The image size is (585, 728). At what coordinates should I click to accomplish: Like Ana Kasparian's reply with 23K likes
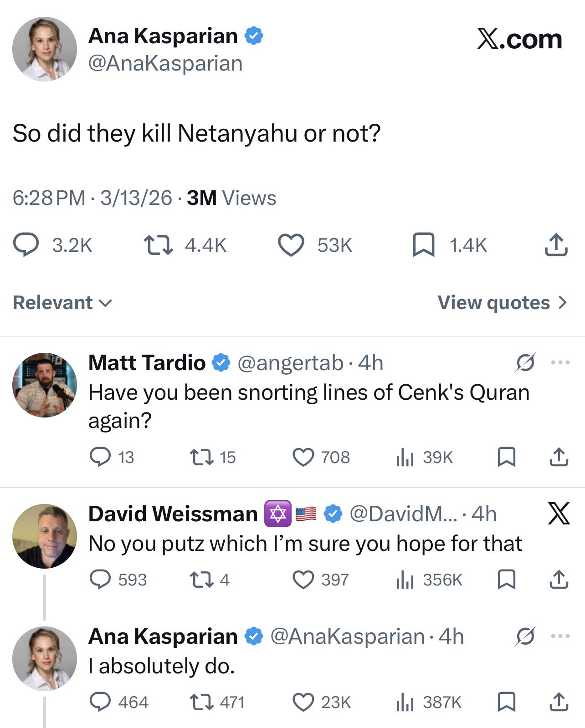[303, 703]
